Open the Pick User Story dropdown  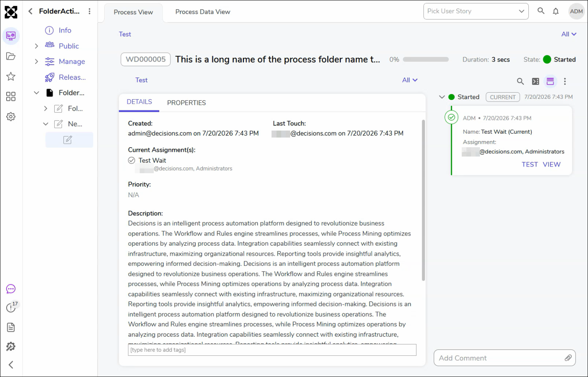[476, 11]
